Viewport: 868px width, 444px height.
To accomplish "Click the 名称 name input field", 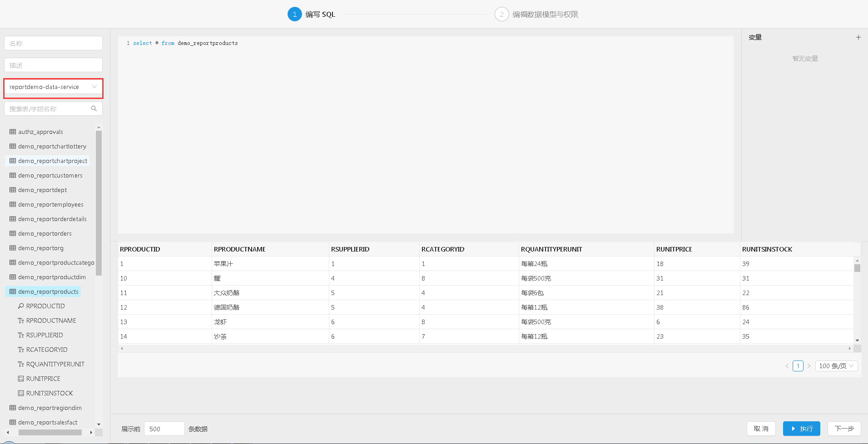I will click(x=53, y=43).
